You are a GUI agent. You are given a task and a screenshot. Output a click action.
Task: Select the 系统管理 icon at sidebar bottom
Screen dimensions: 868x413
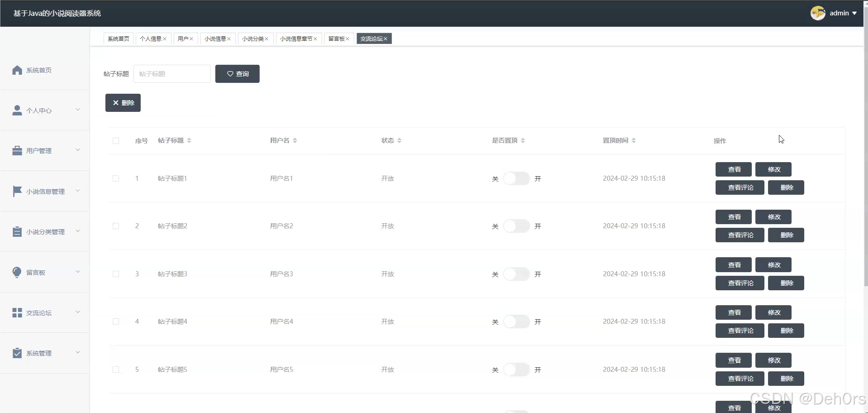(17, 353)
